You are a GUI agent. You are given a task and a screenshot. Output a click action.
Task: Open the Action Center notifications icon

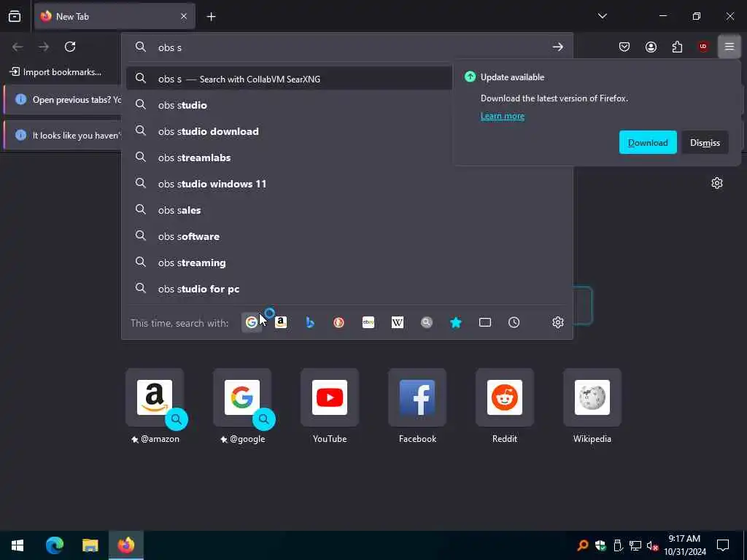point(723,545)
